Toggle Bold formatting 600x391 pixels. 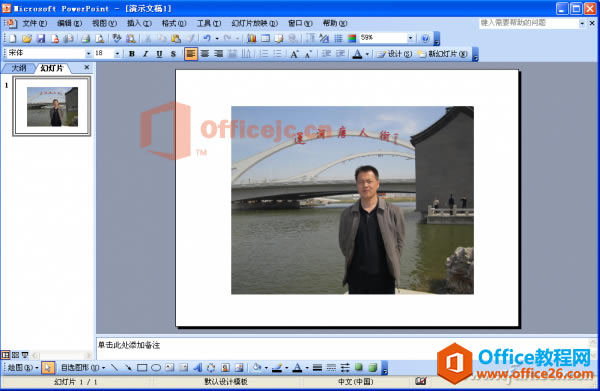132,54
